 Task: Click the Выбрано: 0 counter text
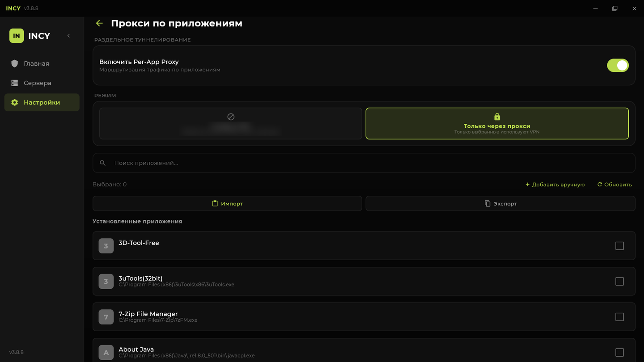click(110, 185)
